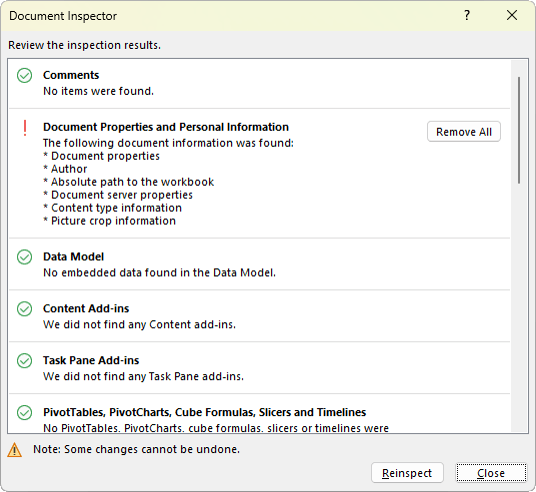This screenshot has width=536, height=492.
Task: Click the '* Author' line
Action: point(65,169)
